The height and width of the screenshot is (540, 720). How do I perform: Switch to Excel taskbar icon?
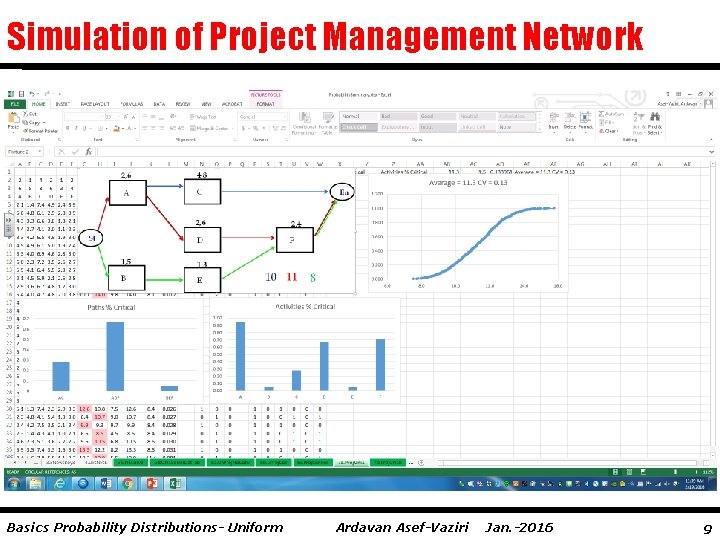pos(175,484)
